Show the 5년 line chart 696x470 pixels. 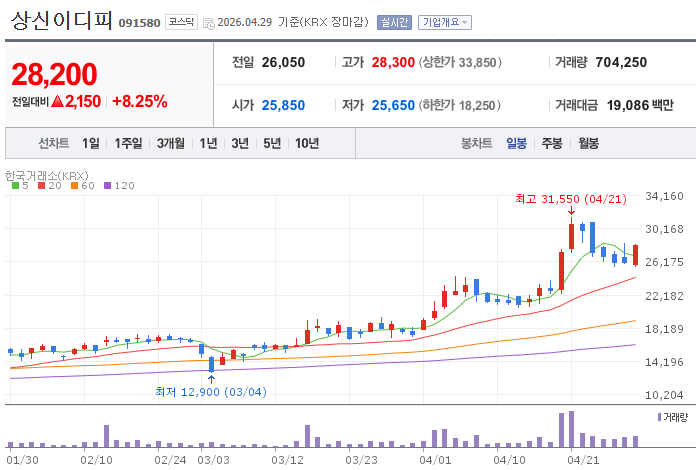pos(272,143)
